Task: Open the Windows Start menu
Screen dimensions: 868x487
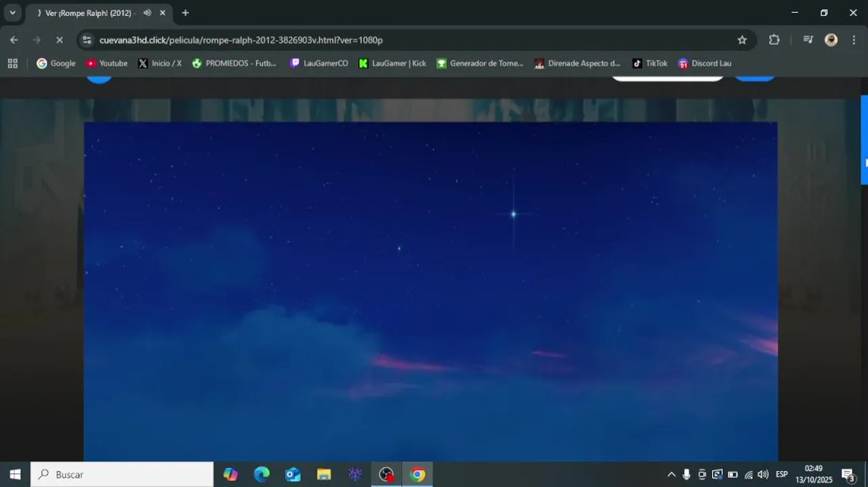Action: pos(15,474)
